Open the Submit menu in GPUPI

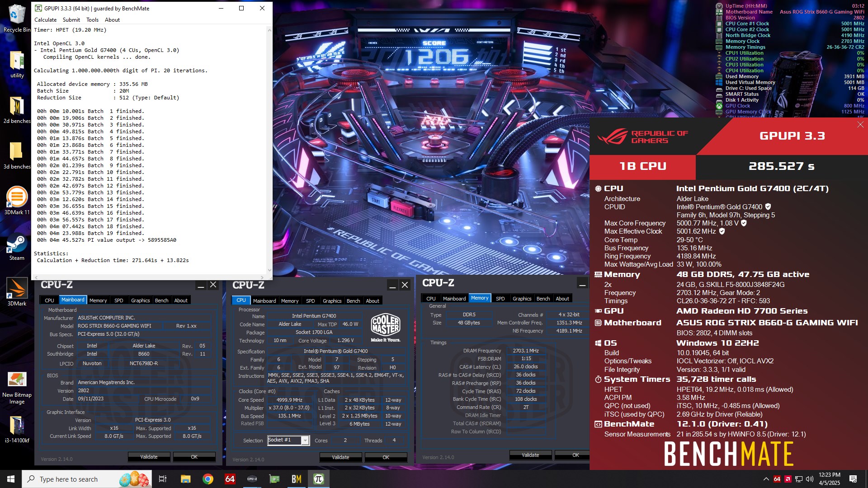71,20
